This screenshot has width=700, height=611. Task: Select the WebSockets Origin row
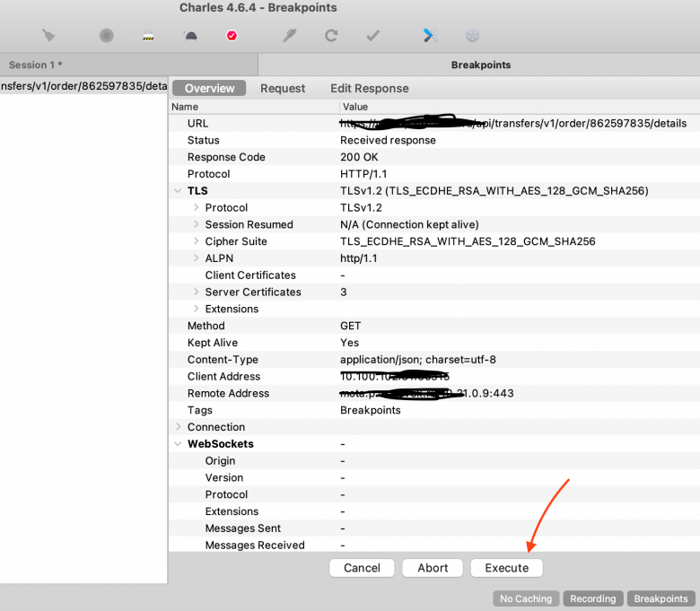434,460
